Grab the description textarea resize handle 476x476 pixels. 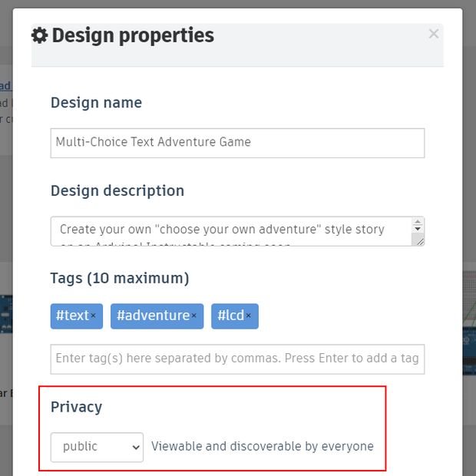coord(418,240)
